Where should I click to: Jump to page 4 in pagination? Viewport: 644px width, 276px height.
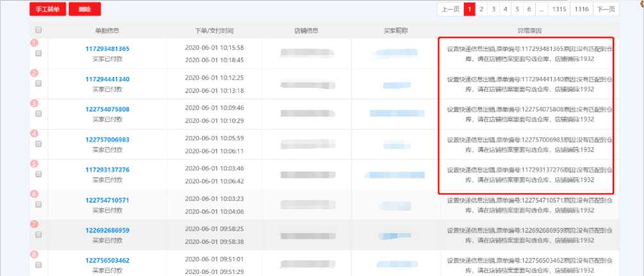pos(505,9)
